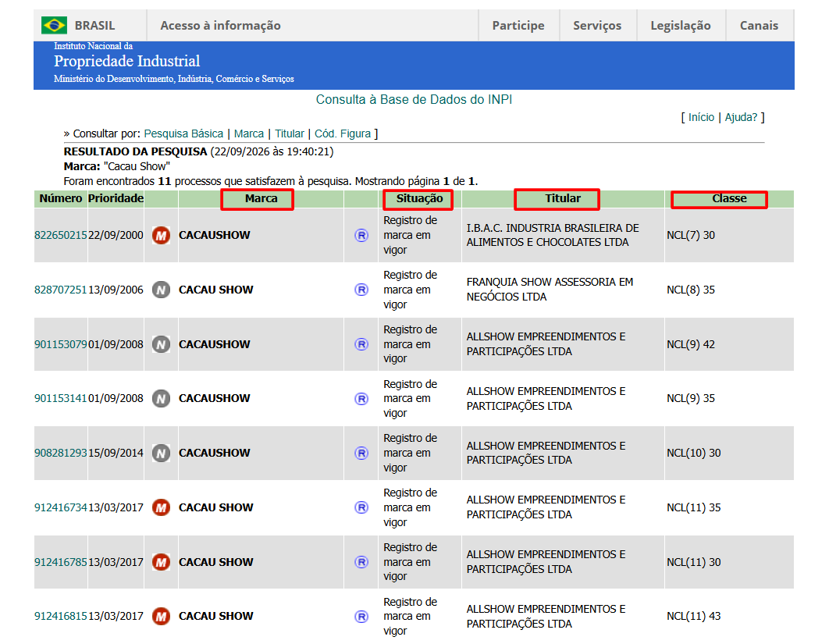
Task: Click the gray N icon for 908281293
Action: [162, 453]
